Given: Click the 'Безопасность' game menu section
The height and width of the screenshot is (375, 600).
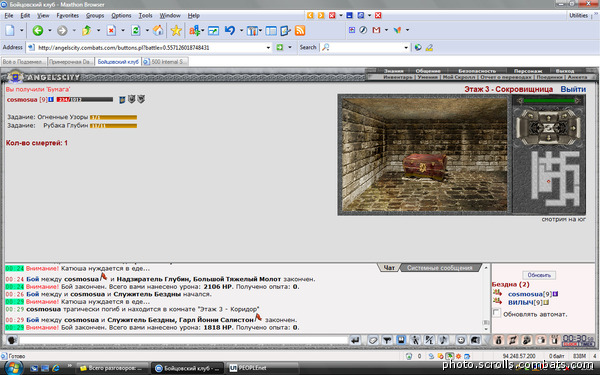Looking at the screenshot, I should pos(477,71).
